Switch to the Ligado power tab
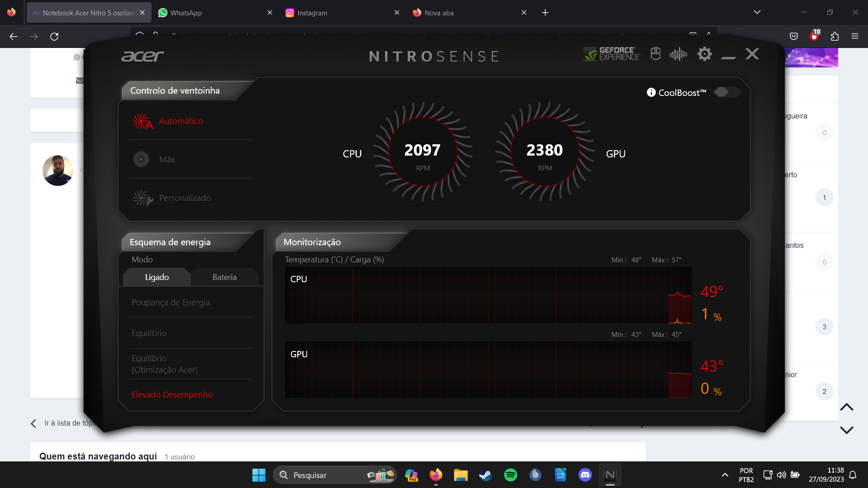Viewport: 868px width, 488px height. [157, 277]
